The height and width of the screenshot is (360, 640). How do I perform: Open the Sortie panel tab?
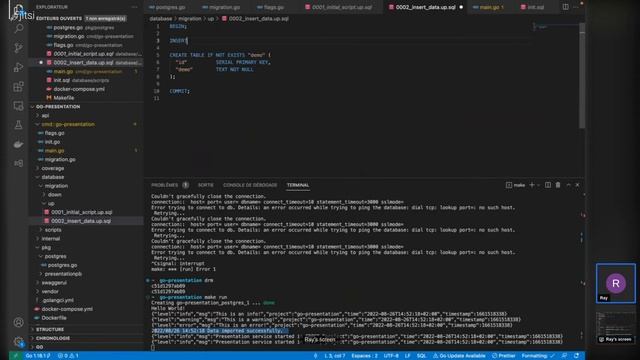point(205,185)
